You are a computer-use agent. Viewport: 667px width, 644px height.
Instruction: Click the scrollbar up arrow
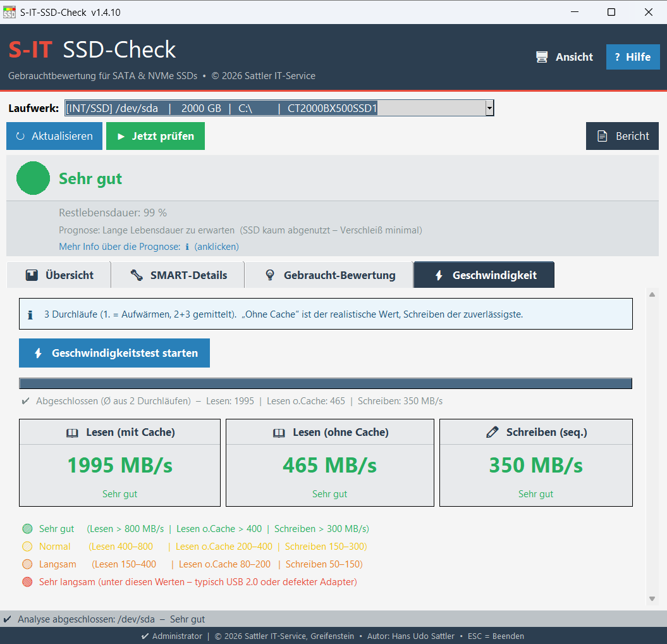652,295
